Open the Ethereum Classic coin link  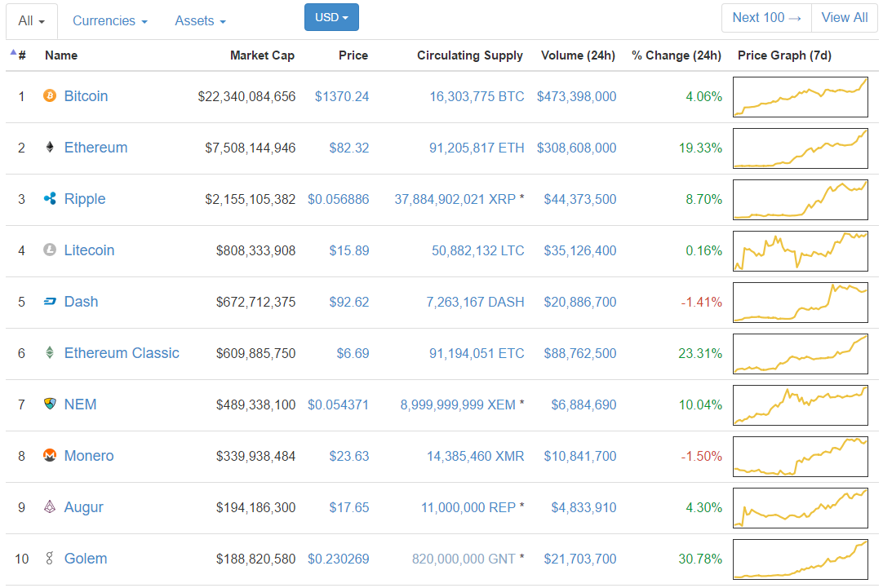(122, 353)
